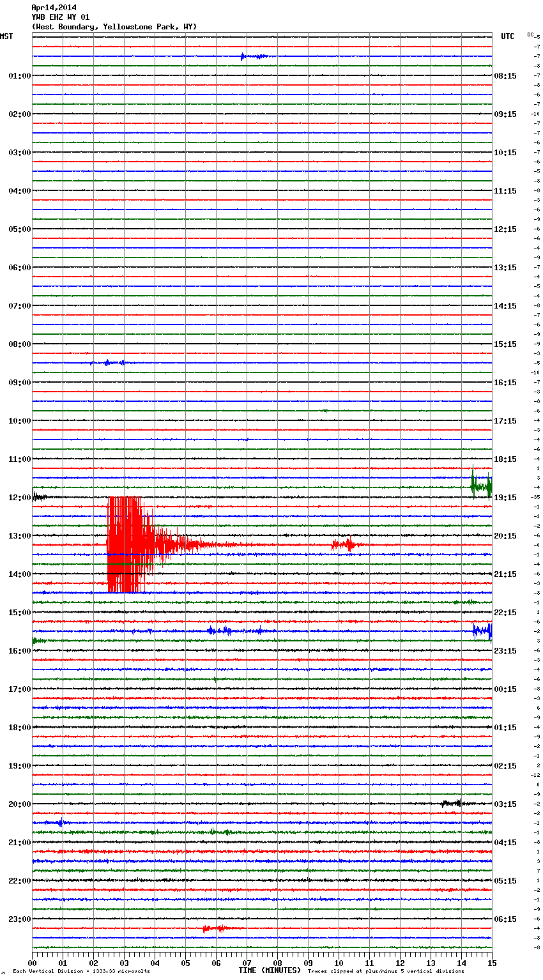Click the Traces clipped at plus/minus note

point(386,972)
